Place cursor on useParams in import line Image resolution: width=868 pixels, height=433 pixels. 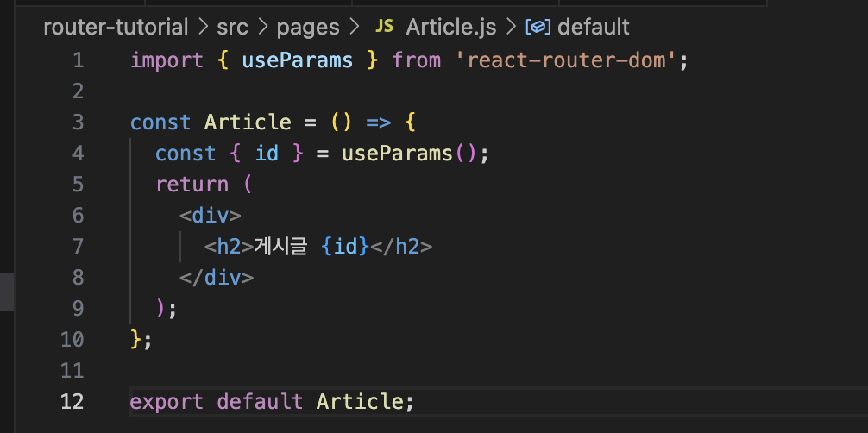pyautogui.click(x=298, y=60)
